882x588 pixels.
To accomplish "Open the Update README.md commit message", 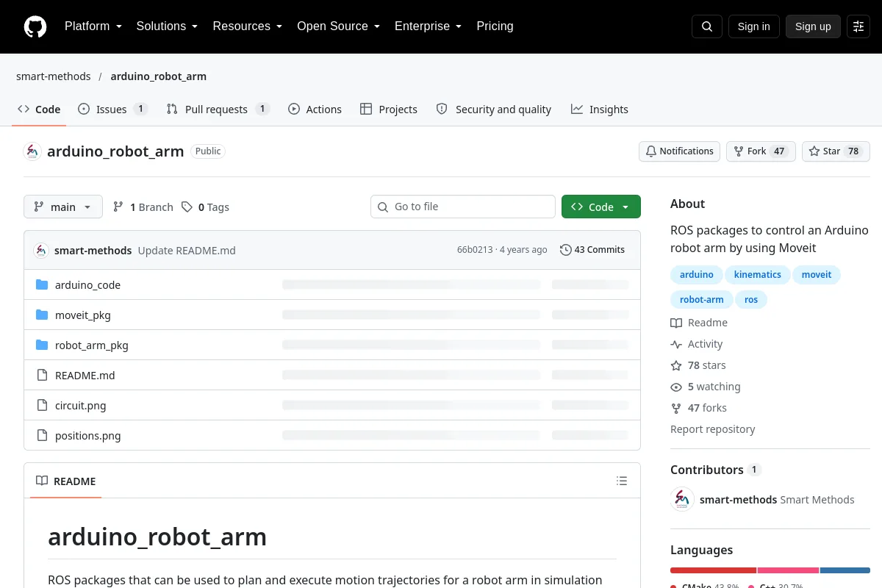I will (x=187, y=251).
